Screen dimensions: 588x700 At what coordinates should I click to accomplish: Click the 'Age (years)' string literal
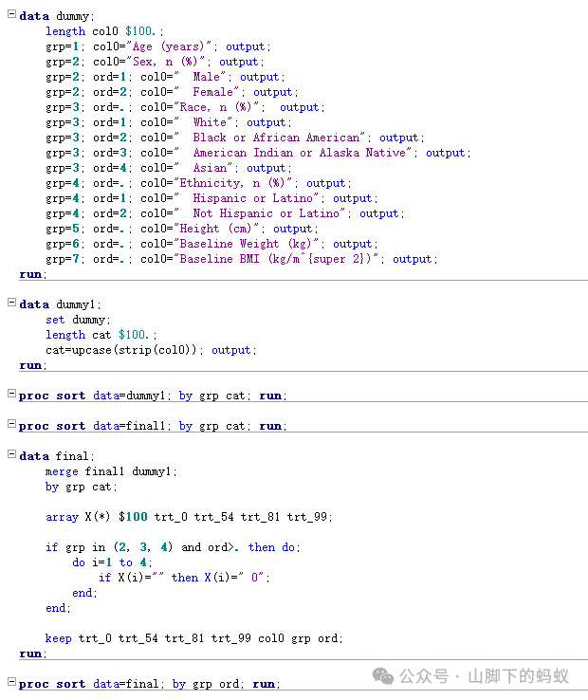[169, 46]
